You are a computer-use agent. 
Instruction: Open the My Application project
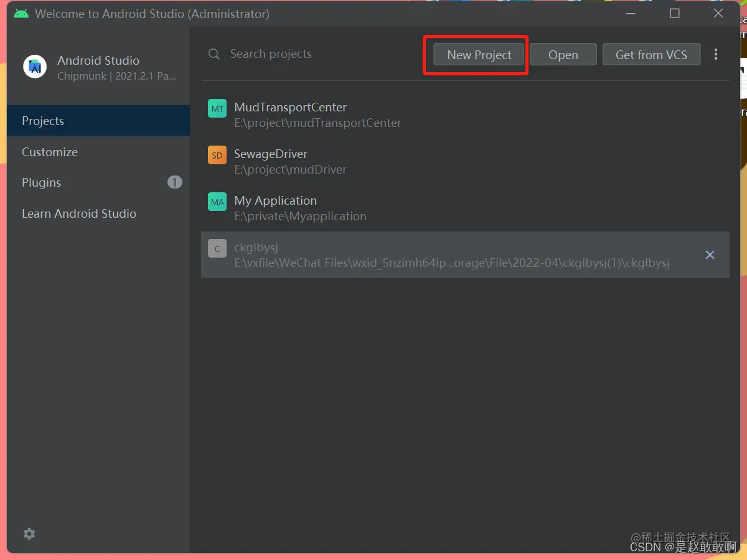[x=465, y=208]
